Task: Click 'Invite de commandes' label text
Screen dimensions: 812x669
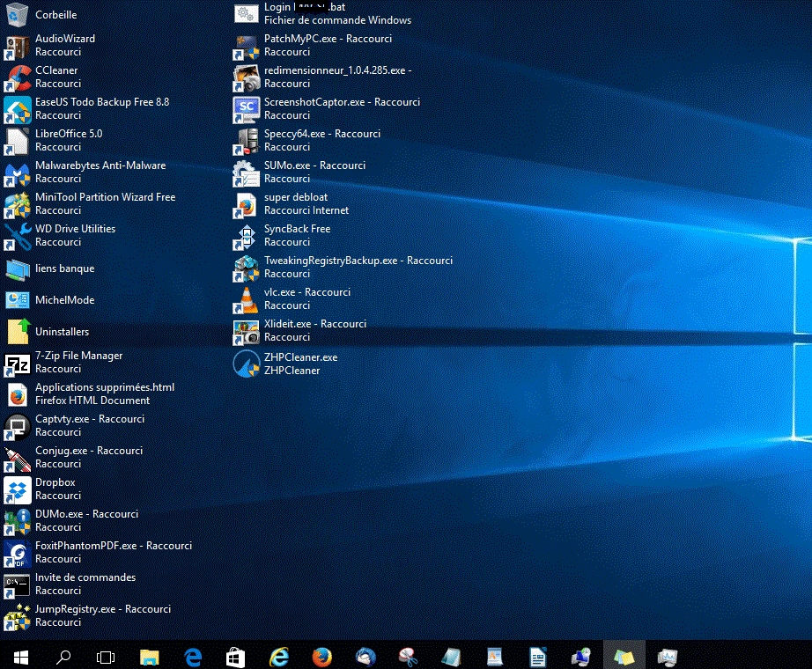Action: pos(85,577)
